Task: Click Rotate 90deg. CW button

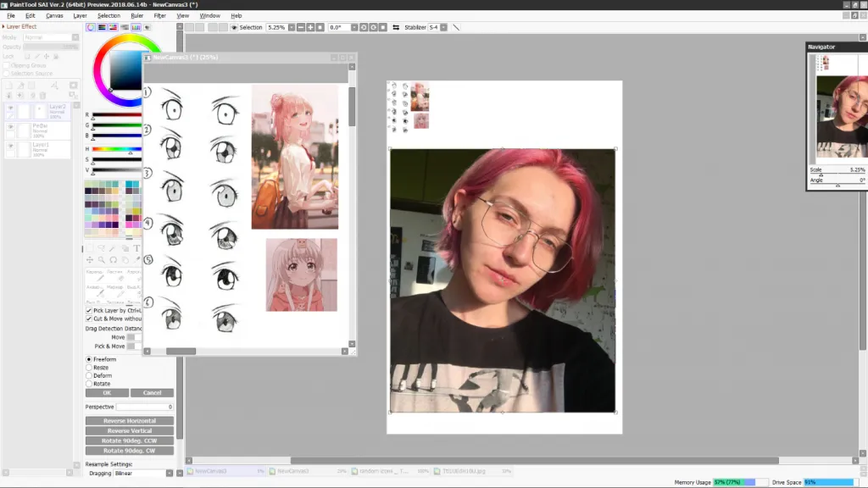Action: 130,451
